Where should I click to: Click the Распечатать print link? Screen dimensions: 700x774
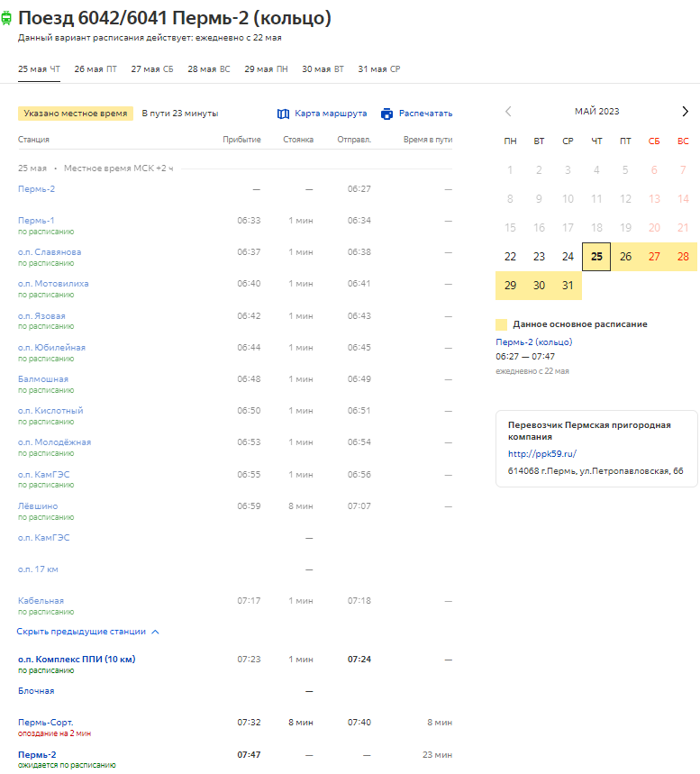tap(425, 114)
